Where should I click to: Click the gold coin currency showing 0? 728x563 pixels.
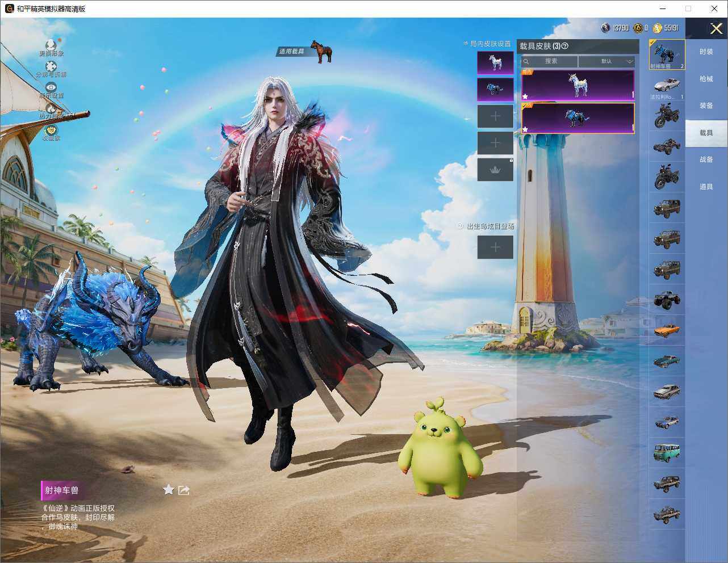pyautogui.click(x=638, y=28)
